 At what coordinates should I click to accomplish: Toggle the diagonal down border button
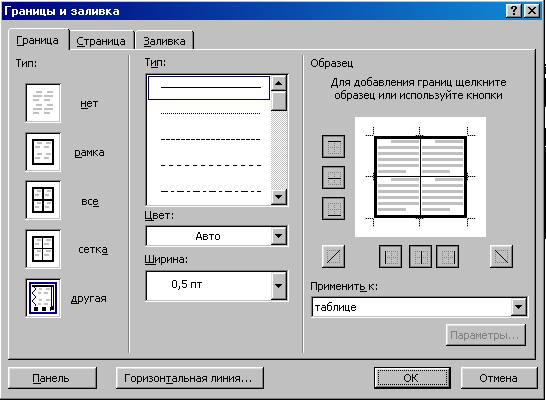[x=501, y=257]
